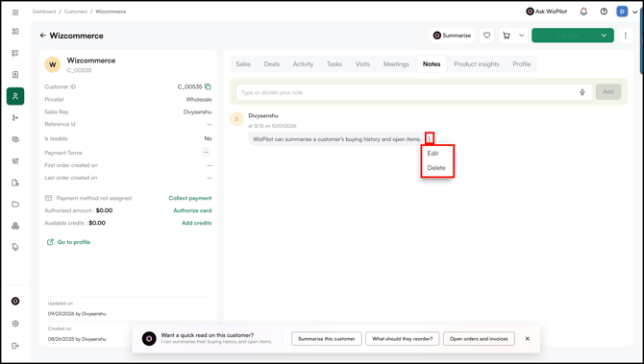Screen dimensions: 644x364
Task: Click Divyaanshu's note author avatar
Action: (x=236, y=119)
